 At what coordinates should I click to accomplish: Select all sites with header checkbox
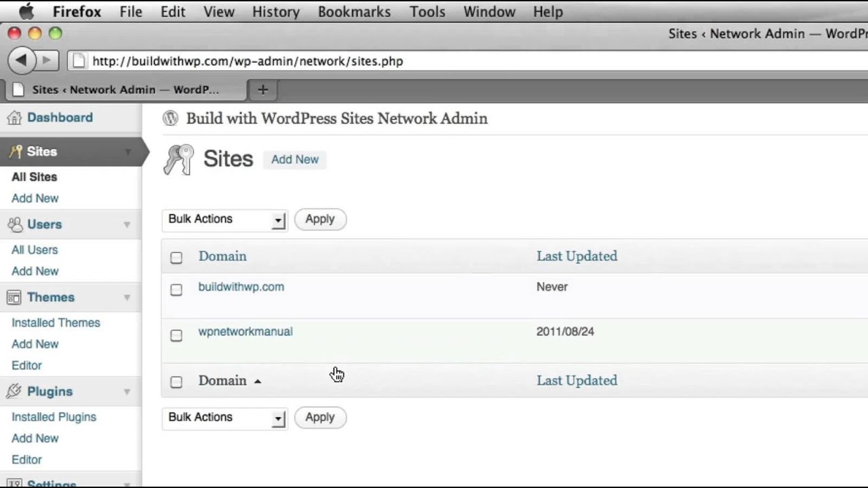176,258
